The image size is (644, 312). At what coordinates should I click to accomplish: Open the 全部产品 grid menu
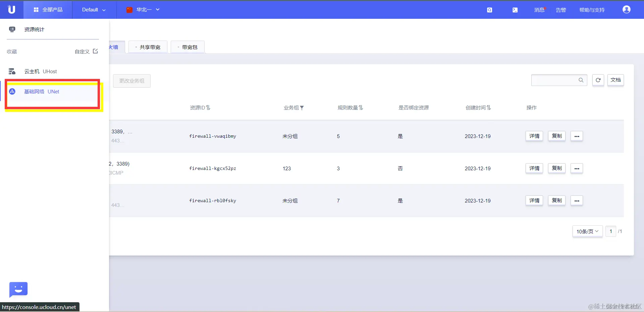48,10
